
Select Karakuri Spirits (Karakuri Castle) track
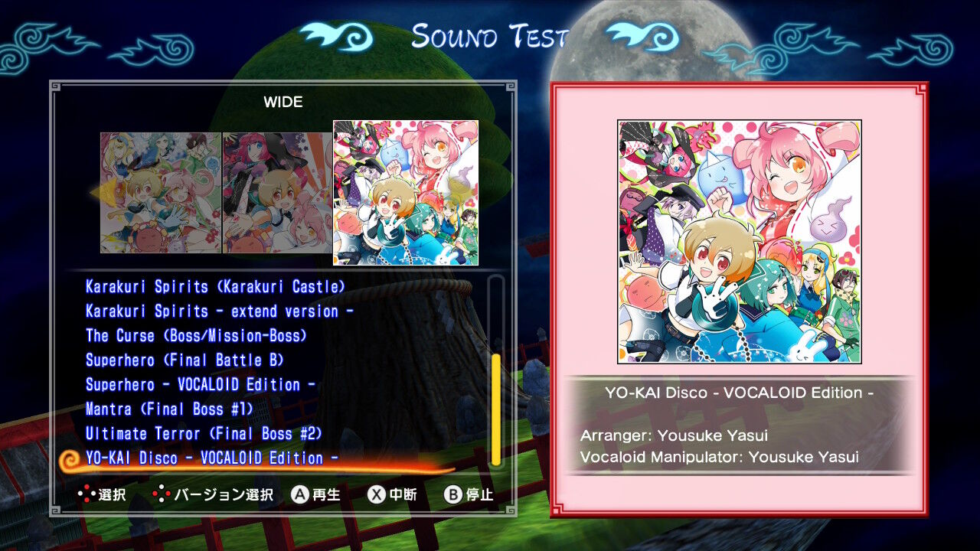pos(215,287)
